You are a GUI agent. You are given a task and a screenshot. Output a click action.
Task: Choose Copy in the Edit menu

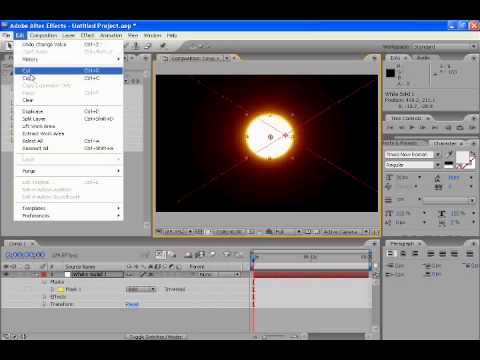click(68, 78)
